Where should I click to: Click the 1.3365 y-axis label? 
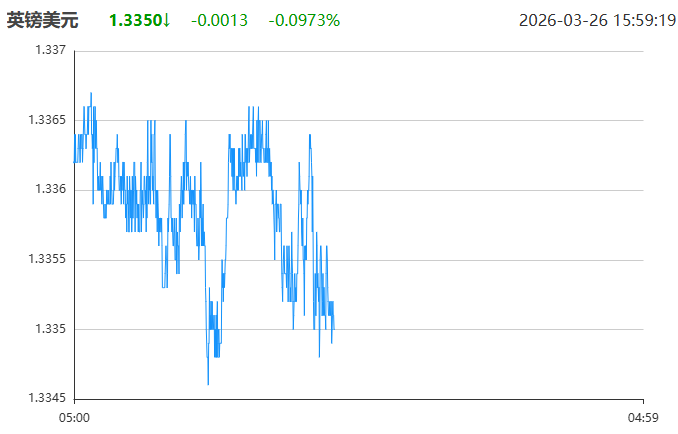(47, 120)
